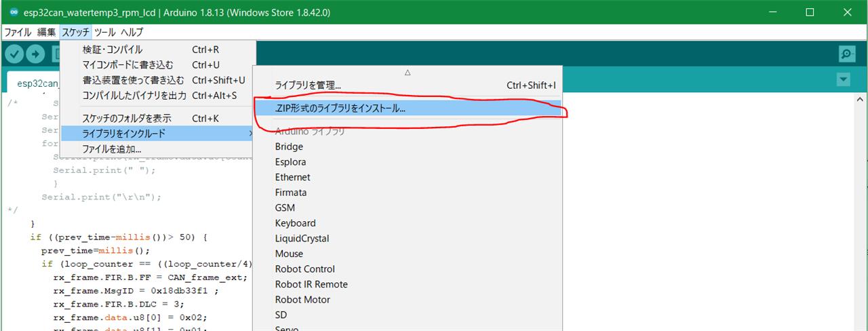
Task: Open the ツール menu
Action: point(105,32)
